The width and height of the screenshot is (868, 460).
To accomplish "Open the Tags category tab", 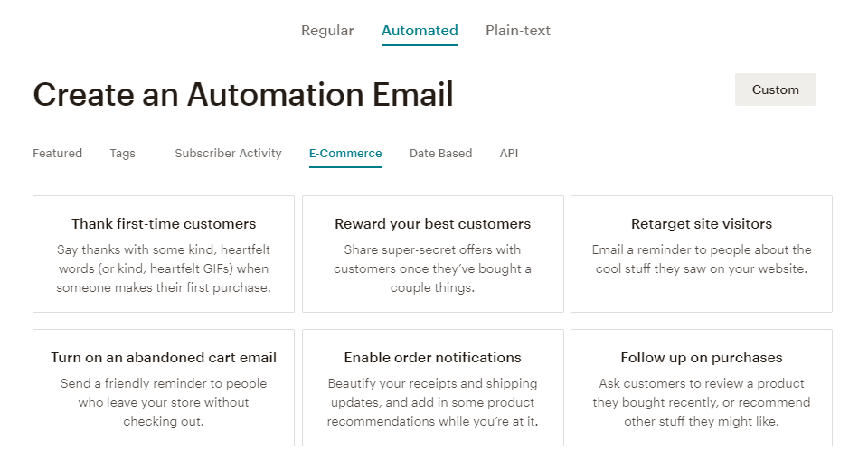I will pos(122,154).
